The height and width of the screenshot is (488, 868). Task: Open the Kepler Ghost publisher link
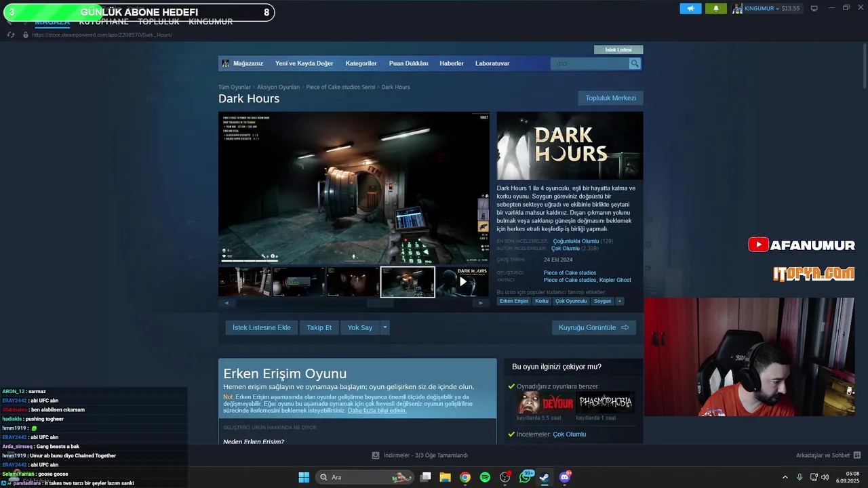(615, 280)
